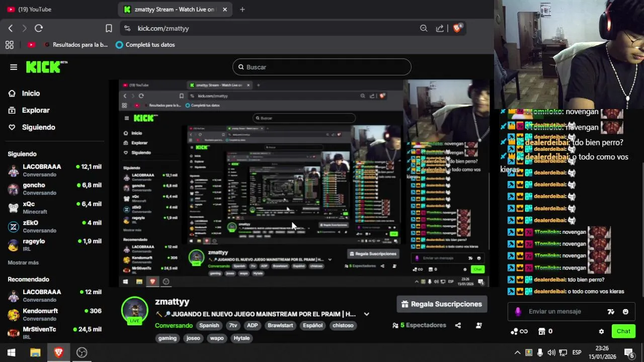Click the zmattyy LIVE avatar
644x362 pixels.
click(x=134, y=310)
